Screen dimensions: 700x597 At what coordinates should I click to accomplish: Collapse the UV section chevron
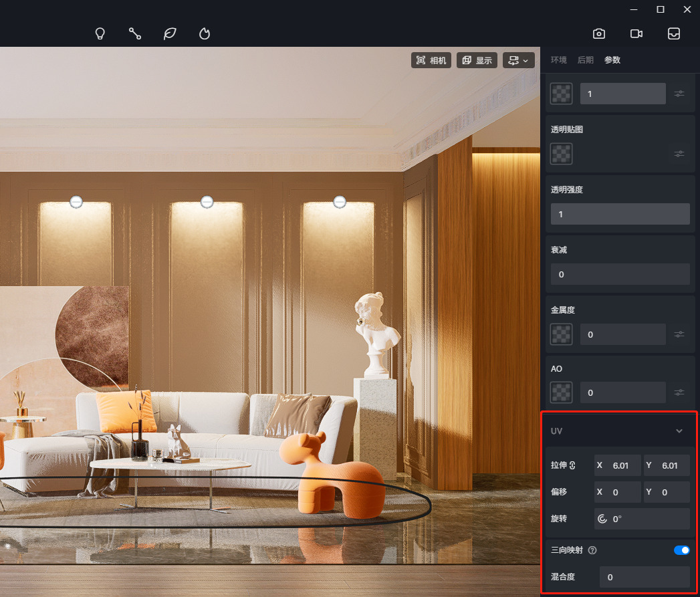(x=679, y=431)
